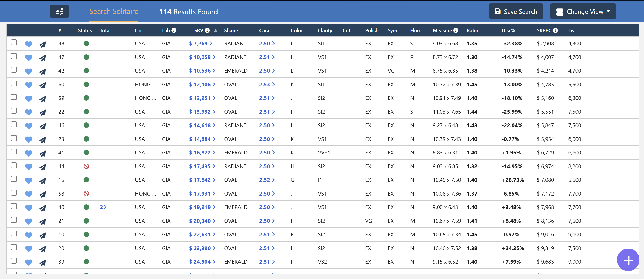The height and width of the screenshot is (279, 644).
Task: Select the checkbox on row 15
Action: pos(14,179)
